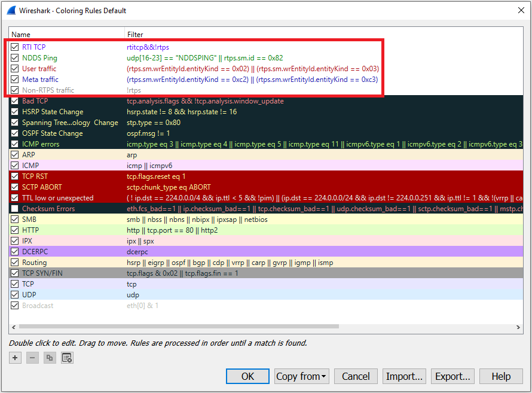Screen dimensions: 532x393
Task: Select the SCTP ABORT rule
Action: tap(42, 187)
